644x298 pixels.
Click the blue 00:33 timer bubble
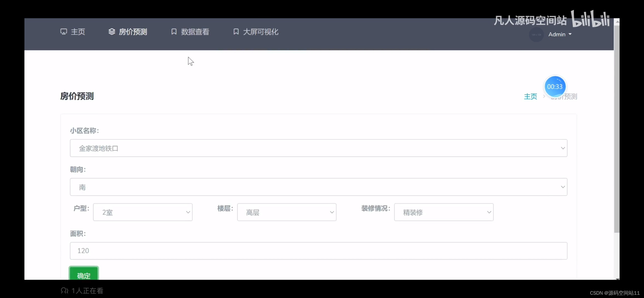coord(555,87)
